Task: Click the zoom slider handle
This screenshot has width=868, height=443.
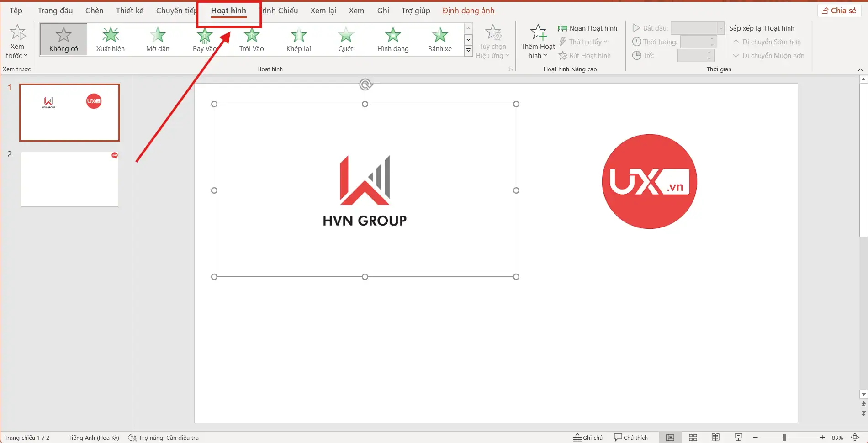Action: pos(784,438)
